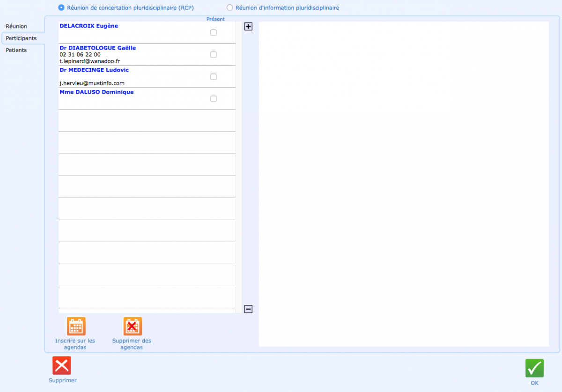Click the Présent column header
Screen dimensions: 562x392
tap(215, 19)
